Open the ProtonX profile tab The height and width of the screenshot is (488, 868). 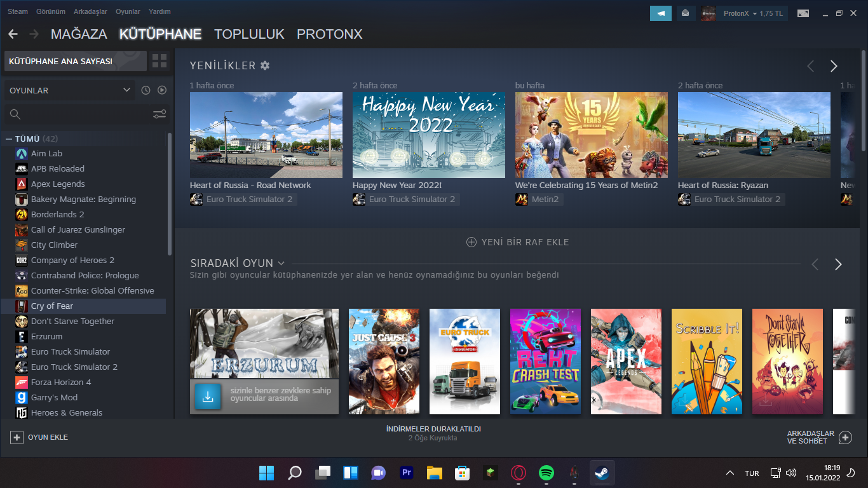click(x=329, y=34)
